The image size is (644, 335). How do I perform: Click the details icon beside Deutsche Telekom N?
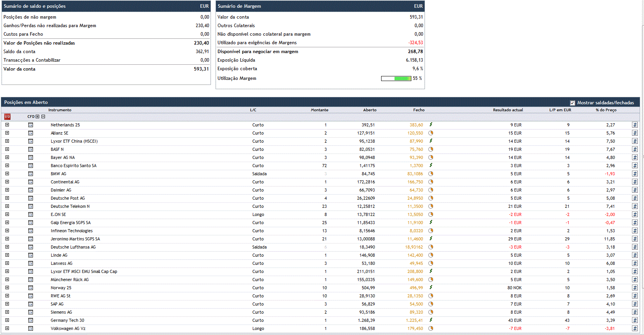[31, 206]
